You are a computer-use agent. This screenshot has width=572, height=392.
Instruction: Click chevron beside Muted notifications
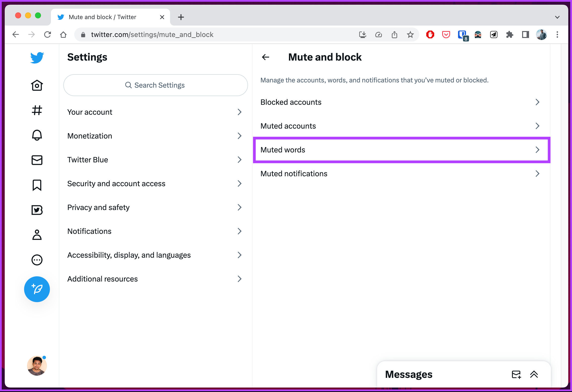[x=537, y=174]
